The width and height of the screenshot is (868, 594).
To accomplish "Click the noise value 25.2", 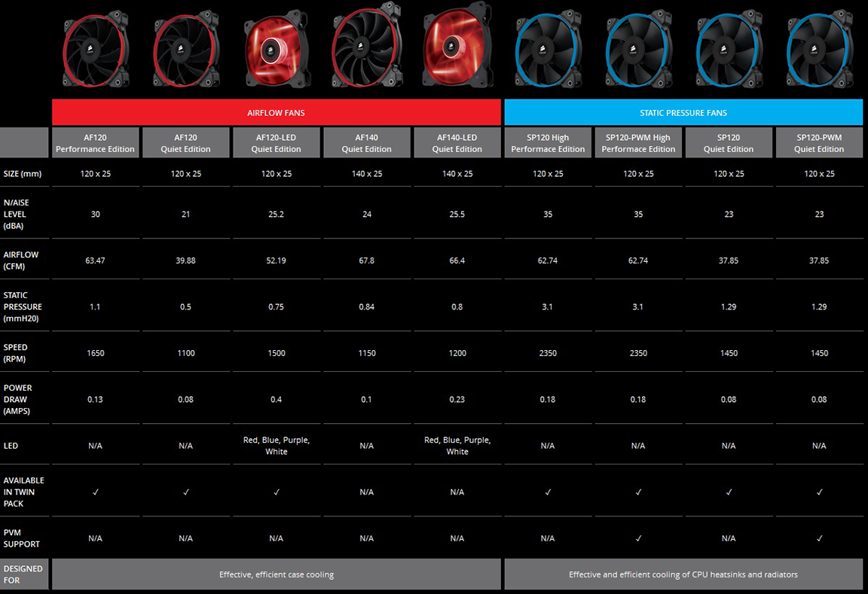I will [x=277, y=214].
